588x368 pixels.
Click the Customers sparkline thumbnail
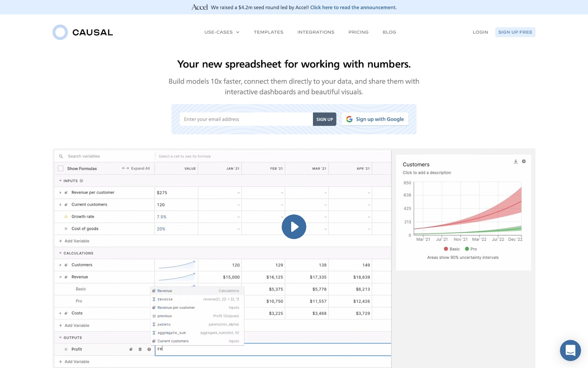(x=176, y=265)
